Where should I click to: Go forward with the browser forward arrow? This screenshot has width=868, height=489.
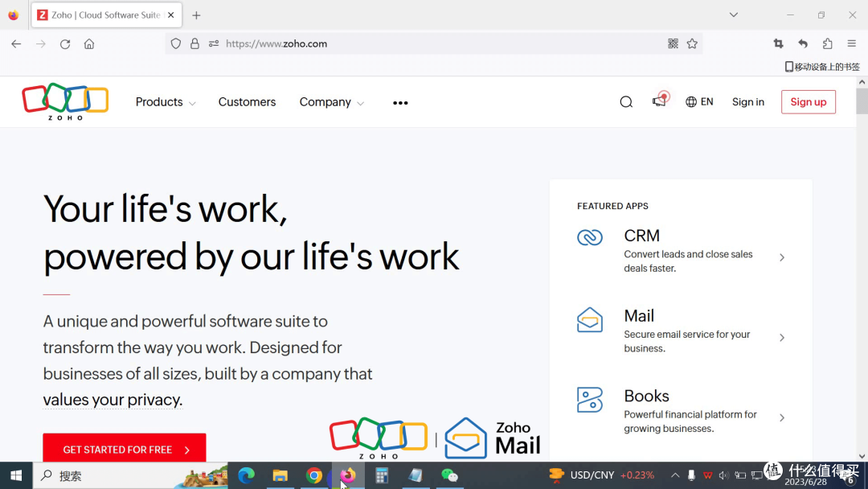point(40,43)
